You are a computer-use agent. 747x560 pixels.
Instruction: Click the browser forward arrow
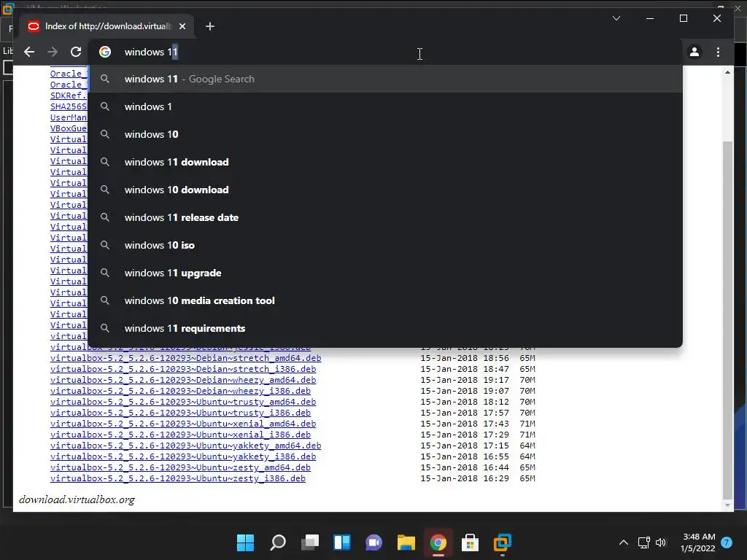pos(53,52)
